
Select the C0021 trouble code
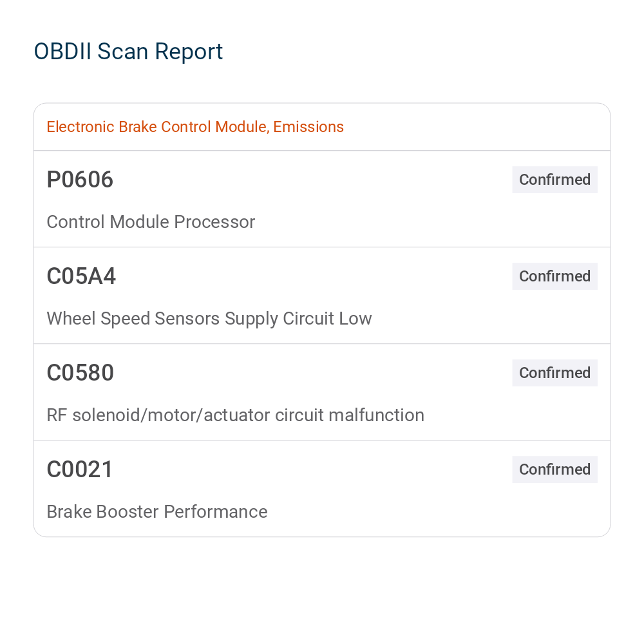coord(80,469)
